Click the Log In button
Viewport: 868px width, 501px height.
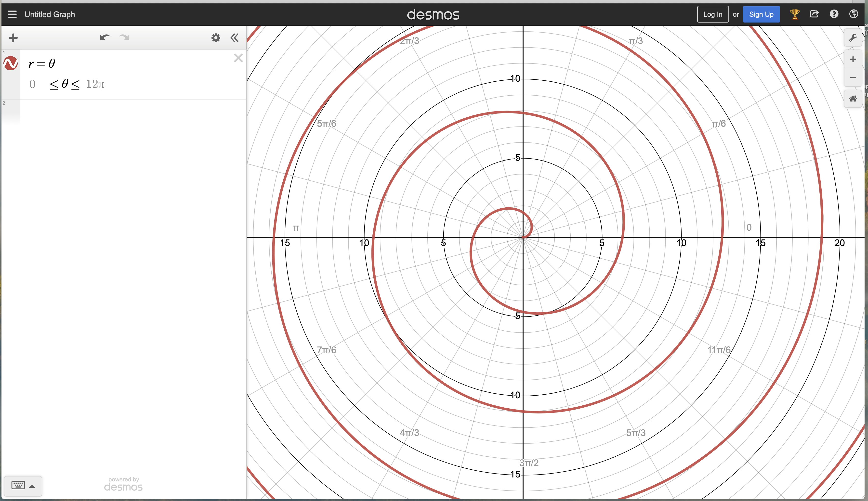point(712,14)
